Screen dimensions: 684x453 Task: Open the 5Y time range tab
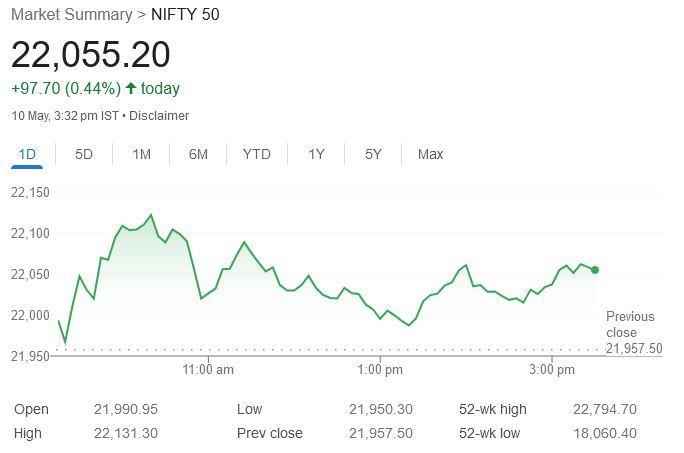pos(373,154)
